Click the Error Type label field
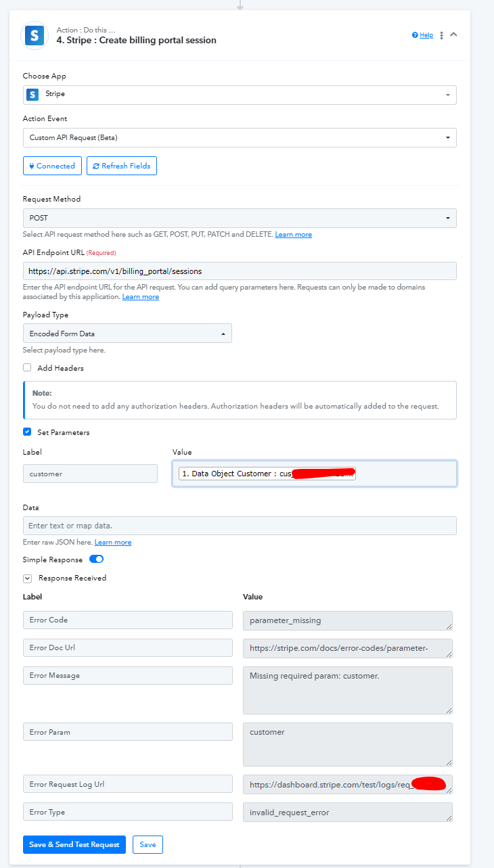 tap(128, 812)
